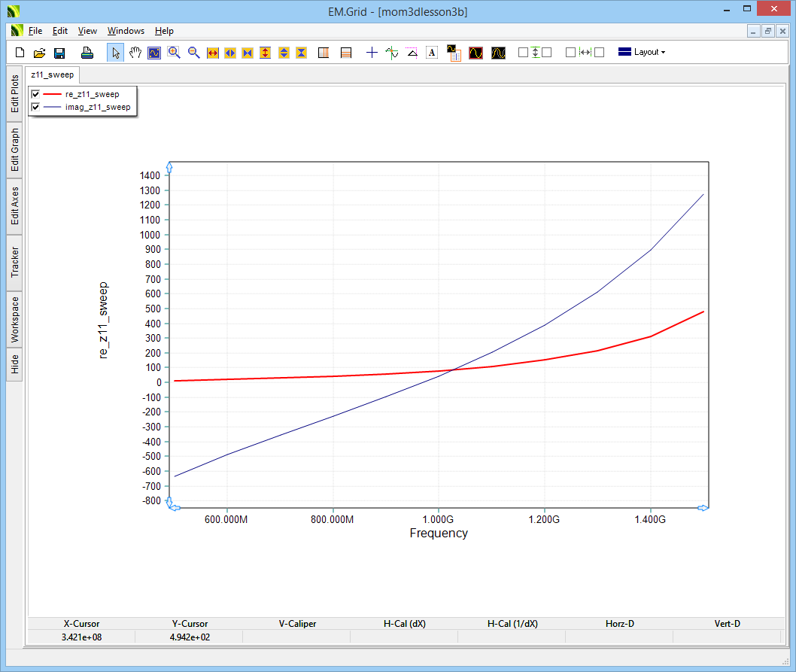Open the Edit Axes side button
This screenshot has width=796, height=672.
coord(14,206)
